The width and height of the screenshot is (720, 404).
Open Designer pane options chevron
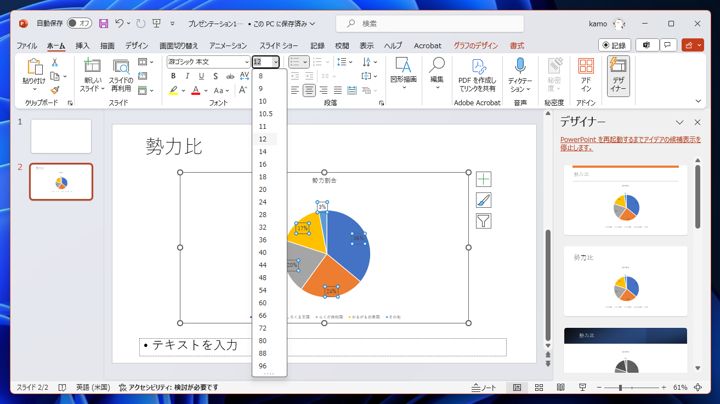680,122
